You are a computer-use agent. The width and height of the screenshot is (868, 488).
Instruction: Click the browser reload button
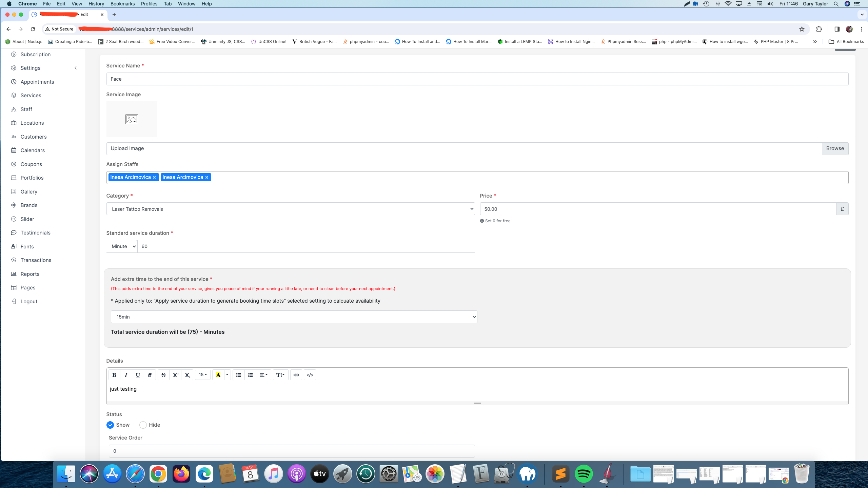click(33, 29)
